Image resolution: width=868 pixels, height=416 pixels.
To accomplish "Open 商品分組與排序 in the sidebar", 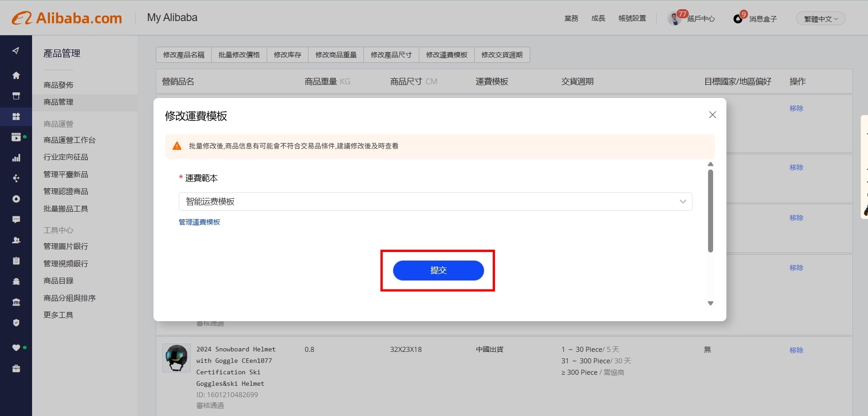I will (x=70, y=298).
